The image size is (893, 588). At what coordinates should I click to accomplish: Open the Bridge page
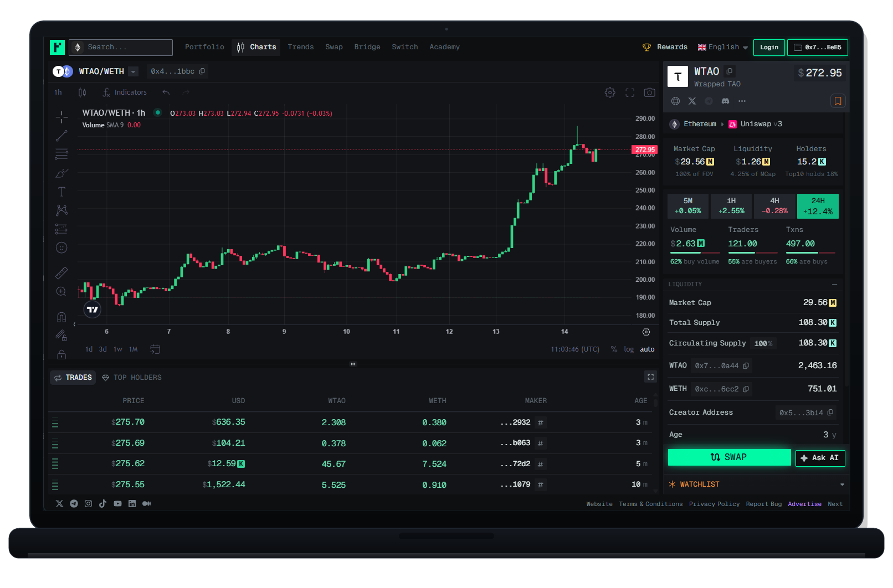point(367,47)
